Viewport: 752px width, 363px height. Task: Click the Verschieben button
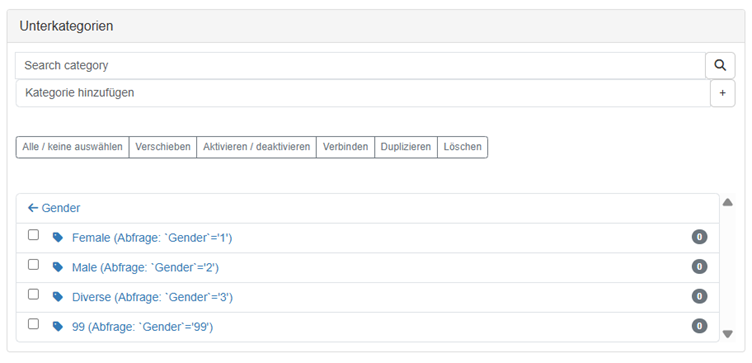point(163,147)
